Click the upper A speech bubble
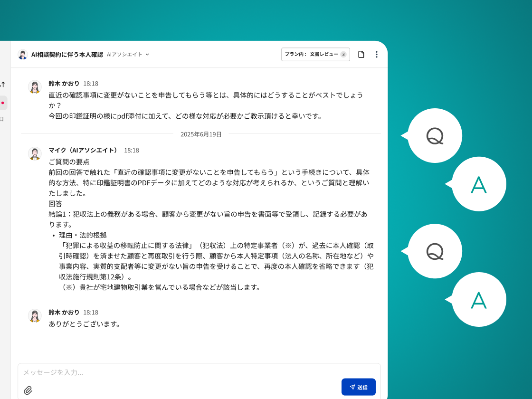 coord(479,184)
